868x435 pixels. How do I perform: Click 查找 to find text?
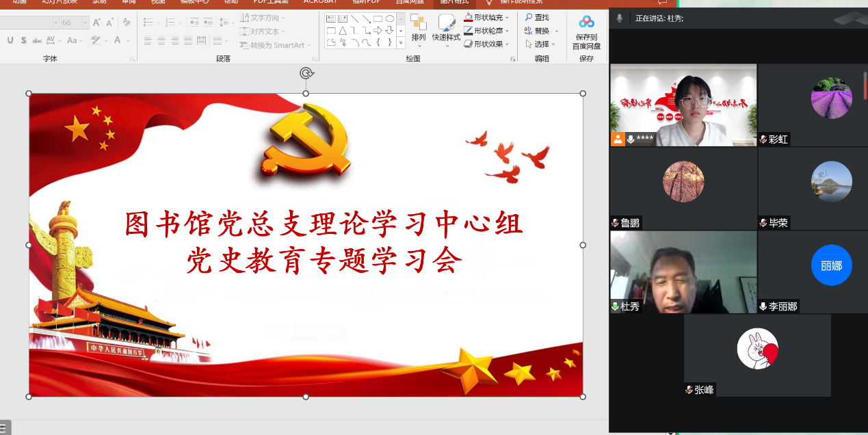pyautogui.click(x=537, y=17)
